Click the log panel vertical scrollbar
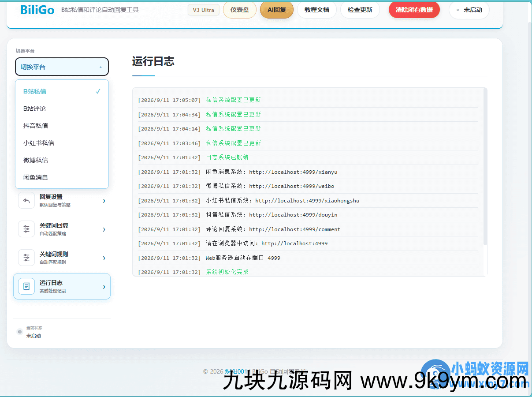This screenshot has width=532, height=397. (x=485, y=166)
